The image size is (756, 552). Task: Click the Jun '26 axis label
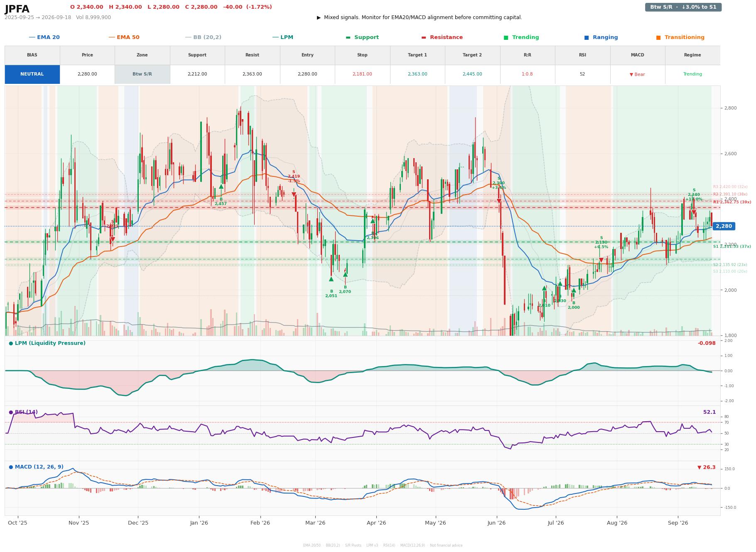(496, 523)
